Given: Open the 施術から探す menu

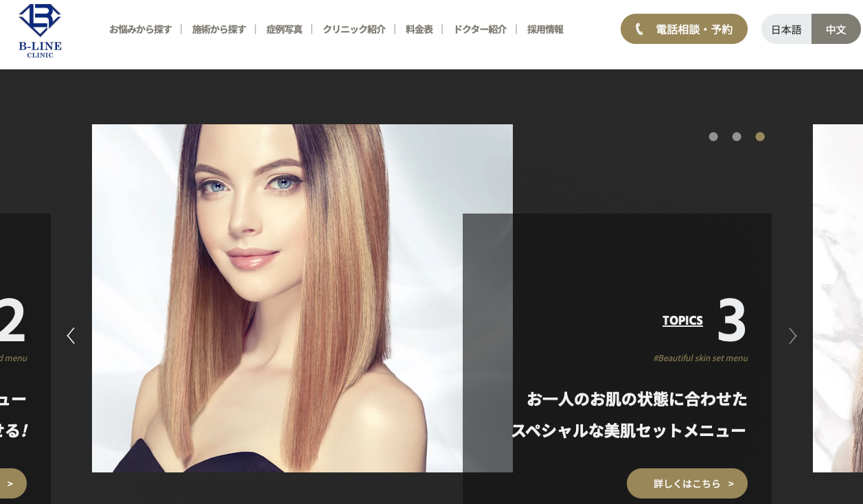Looking at the screenshot, I should click(x=219, y=30).
